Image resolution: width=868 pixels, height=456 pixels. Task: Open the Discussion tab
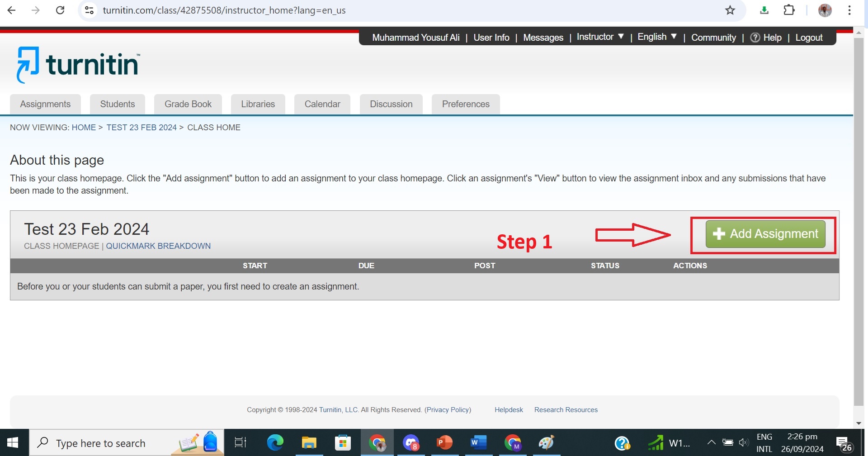391,104
